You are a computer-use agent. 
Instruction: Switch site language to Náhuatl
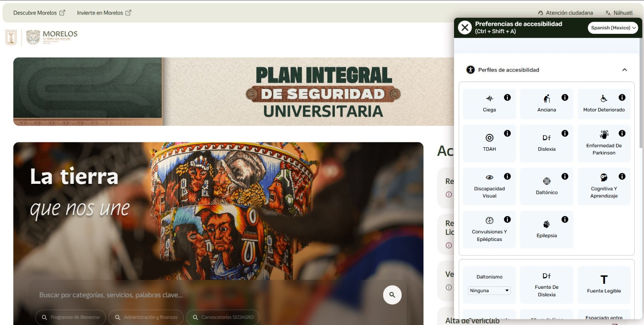click(x=619, y=13)
